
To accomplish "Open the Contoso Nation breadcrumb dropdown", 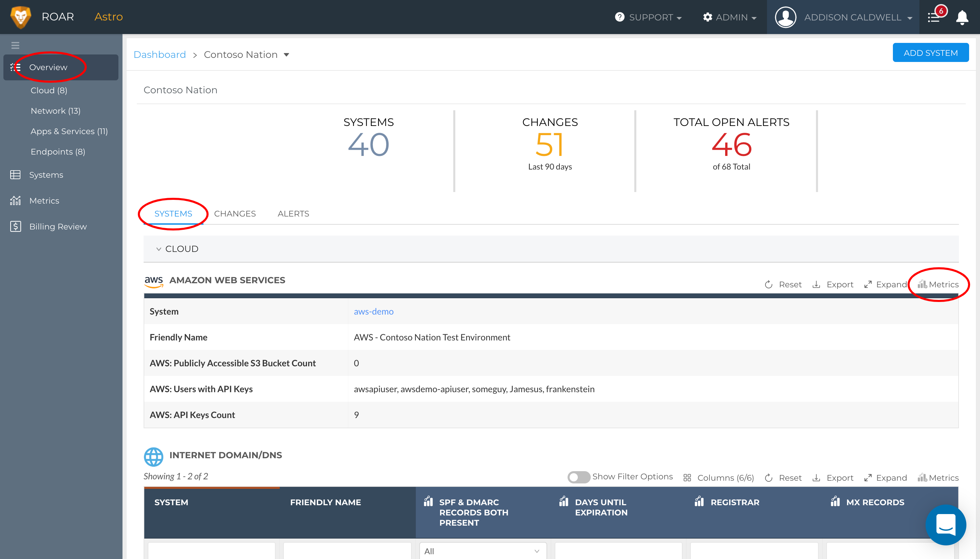I will tap(286, 54).
